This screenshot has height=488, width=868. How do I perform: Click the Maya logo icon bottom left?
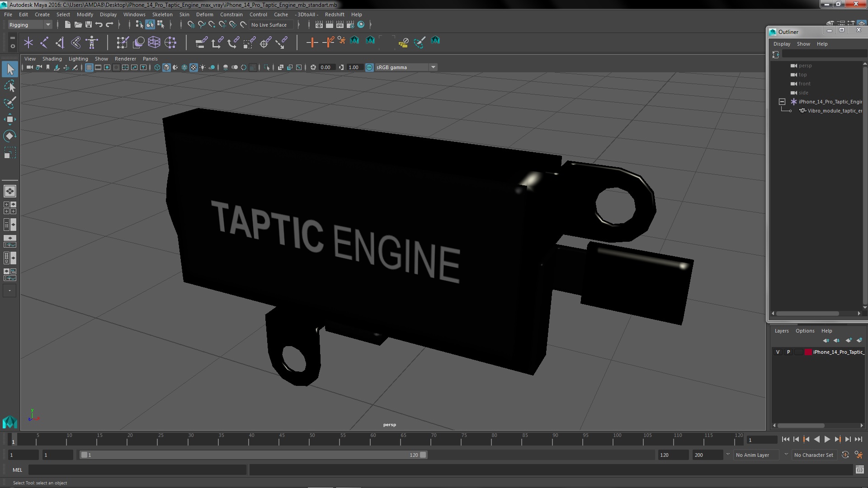pyautogui.click(x=9, y=422)
